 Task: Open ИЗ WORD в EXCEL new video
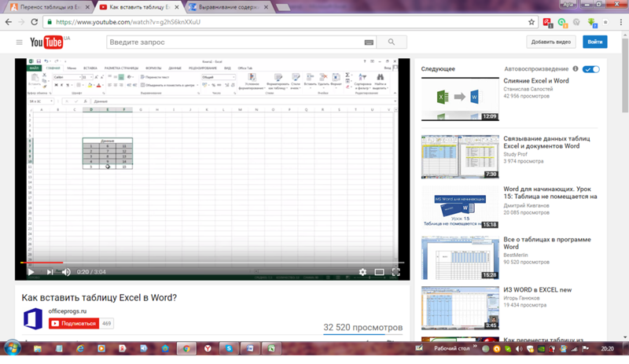pyautogui.click(x=538, y=290)
